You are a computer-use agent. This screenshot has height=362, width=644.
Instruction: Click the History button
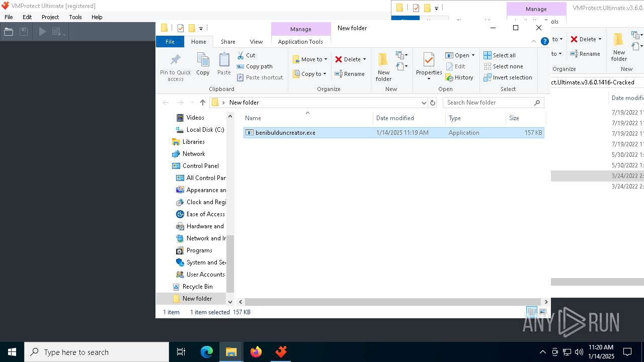click(459, 77)
